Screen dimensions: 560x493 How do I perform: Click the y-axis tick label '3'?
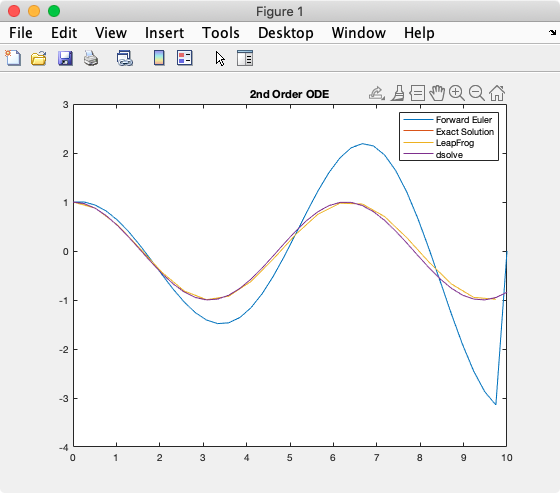point(65,105)
